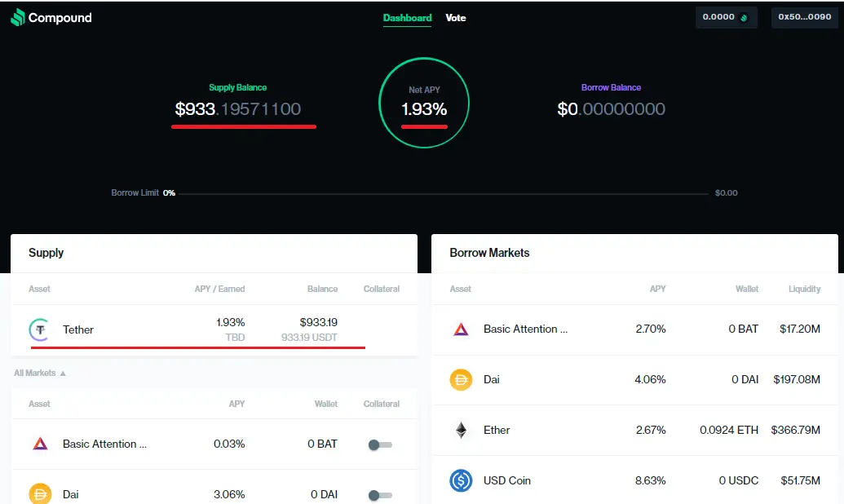Click the $17.20M liquidity value
844x504 pixels.
coord(800,329)
